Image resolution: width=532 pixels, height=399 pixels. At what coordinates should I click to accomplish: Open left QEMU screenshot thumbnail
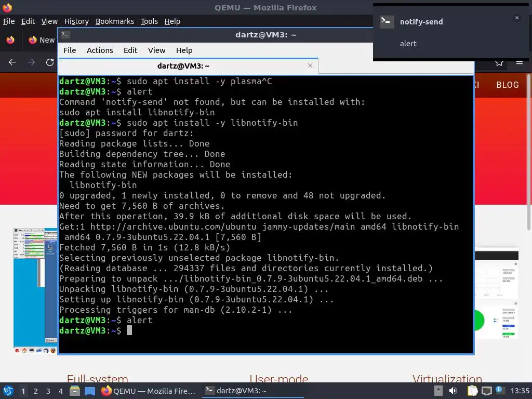pyautogui.click(x=35, y=290)
